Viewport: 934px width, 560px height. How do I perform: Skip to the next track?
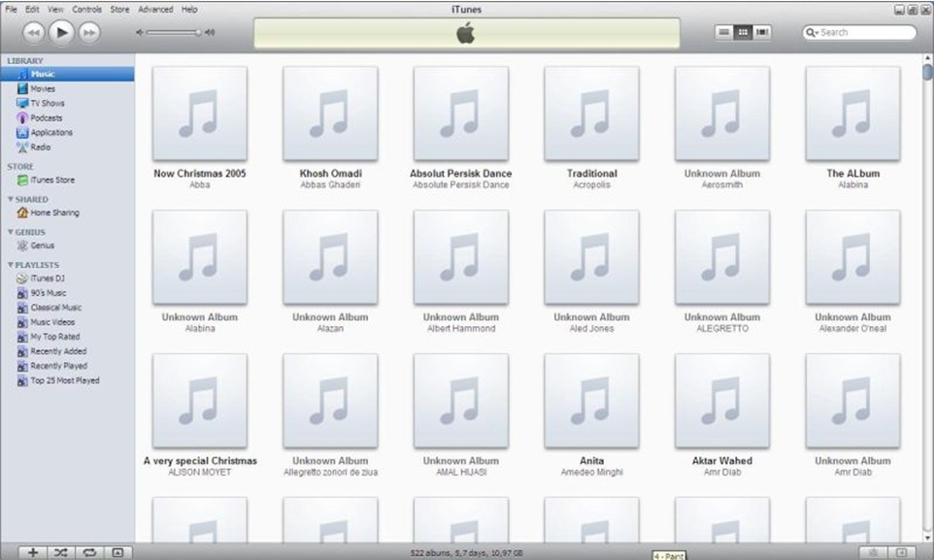coord(89,33)
